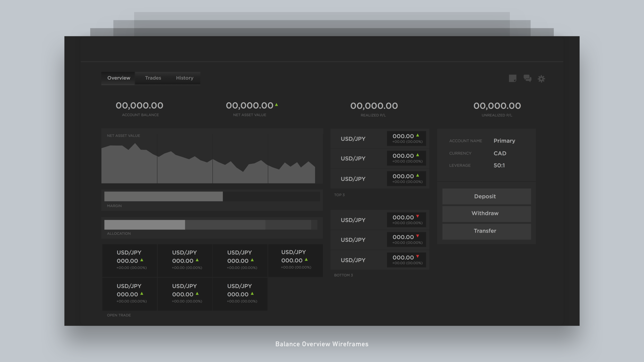The image size is (644, 362).
Task: Click the Withdraw button
Action: click(x=486, y=214)
